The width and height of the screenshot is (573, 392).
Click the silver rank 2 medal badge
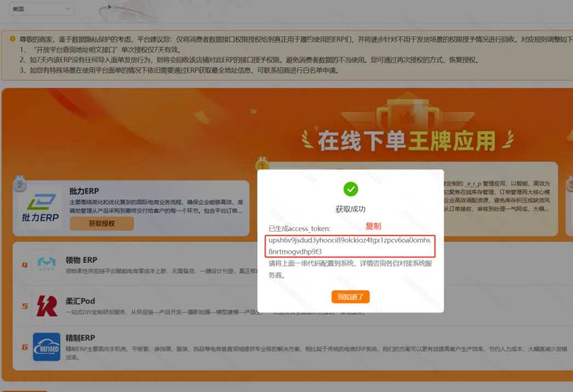20,186
